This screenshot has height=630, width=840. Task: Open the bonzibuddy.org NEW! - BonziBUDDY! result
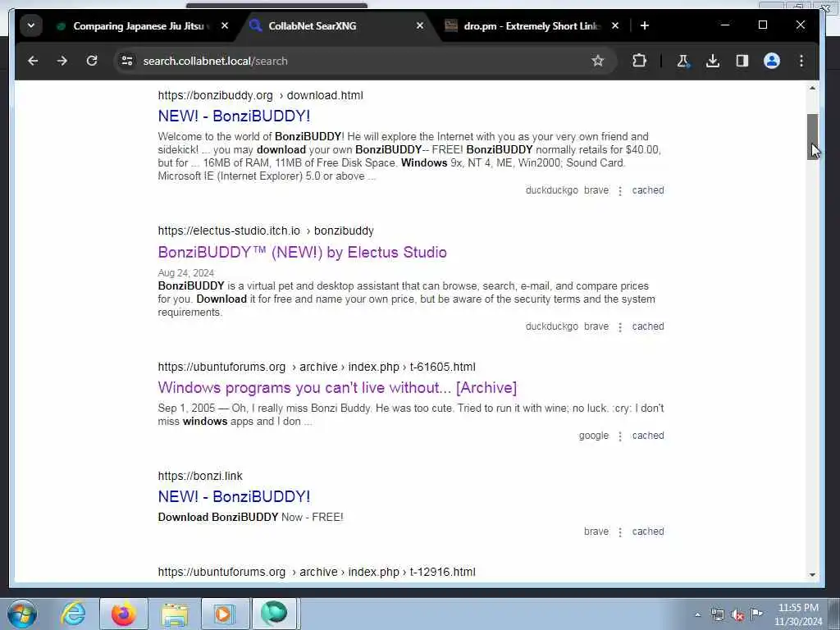pyautogui.click(x=234, y=116)
